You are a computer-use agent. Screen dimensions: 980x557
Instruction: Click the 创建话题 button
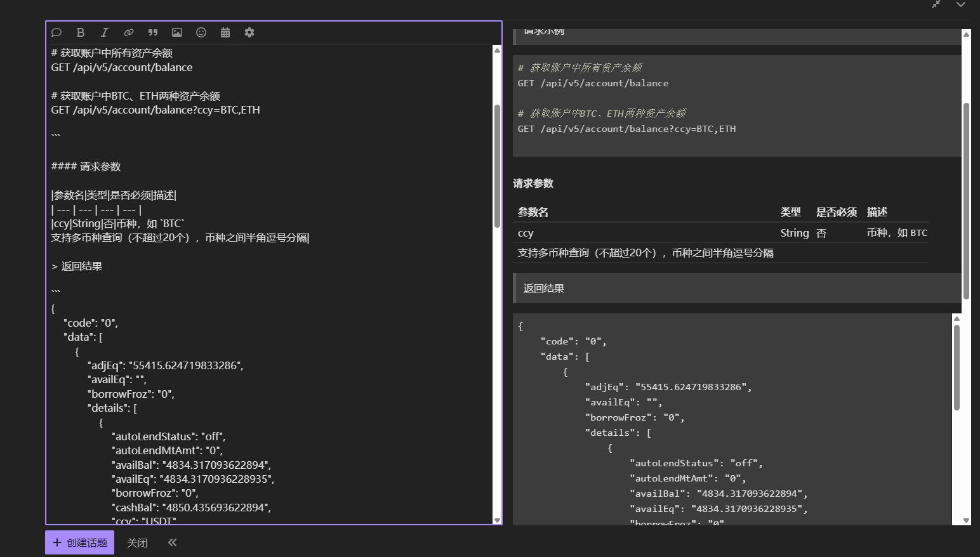coord(80,542)
